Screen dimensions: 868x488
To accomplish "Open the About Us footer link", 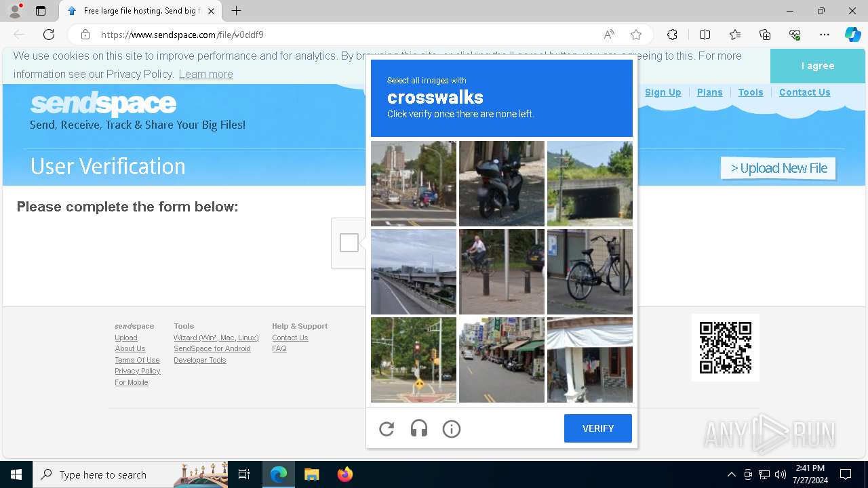I will click(130, 348).
